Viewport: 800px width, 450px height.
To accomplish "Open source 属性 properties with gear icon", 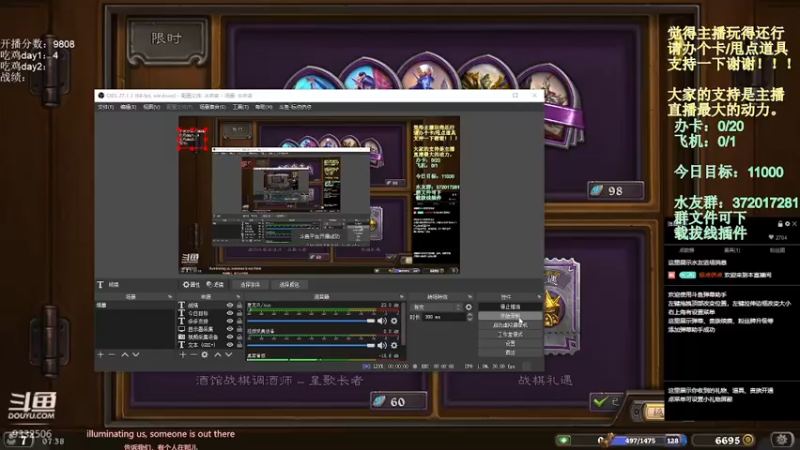I will pos(191,285).
